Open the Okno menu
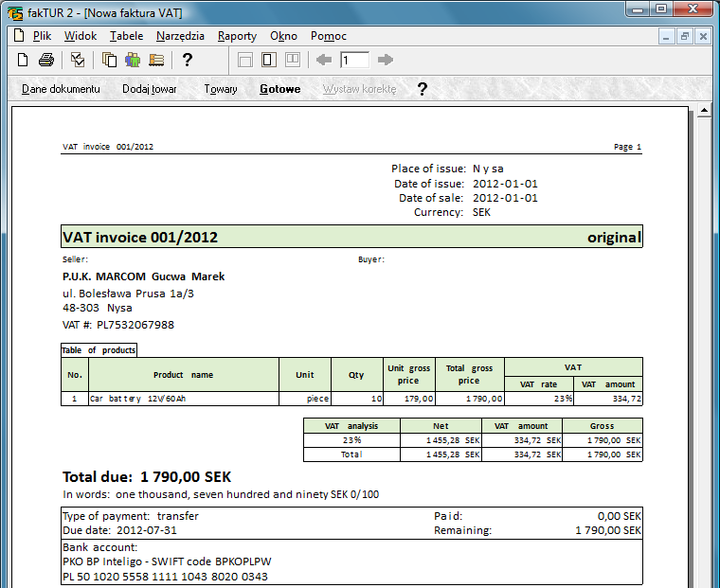 283,36
